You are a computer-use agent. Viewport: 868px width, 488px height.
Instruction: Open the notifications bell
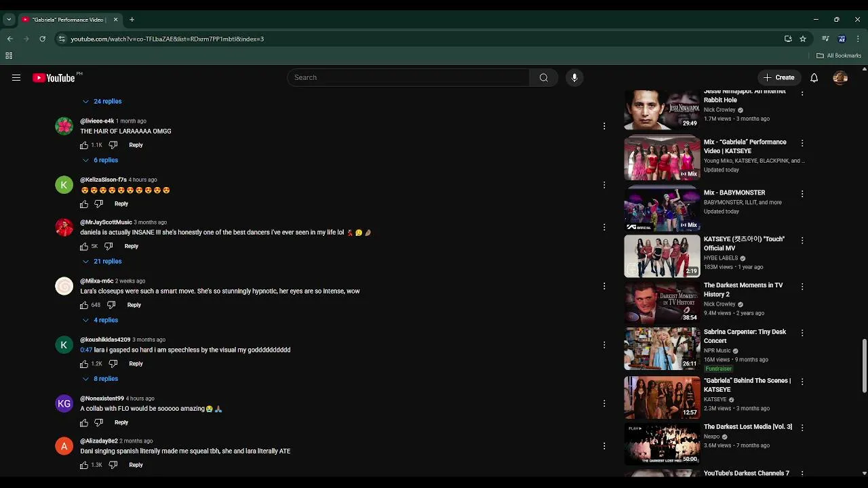(x=814, y=78)
